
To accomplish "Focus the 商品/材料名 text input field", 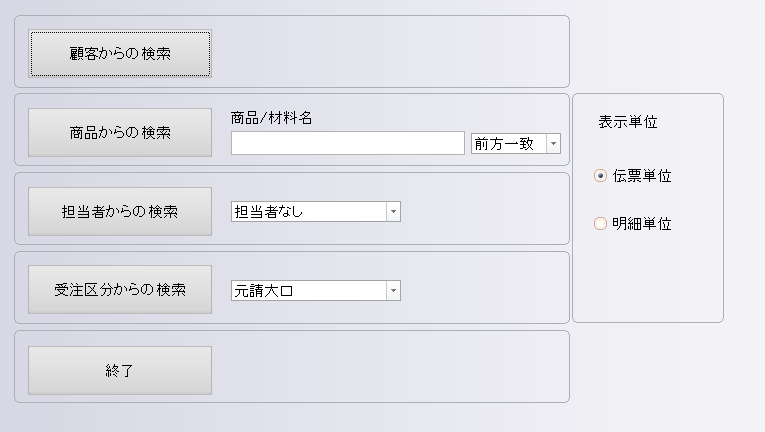I will point(347,143).
